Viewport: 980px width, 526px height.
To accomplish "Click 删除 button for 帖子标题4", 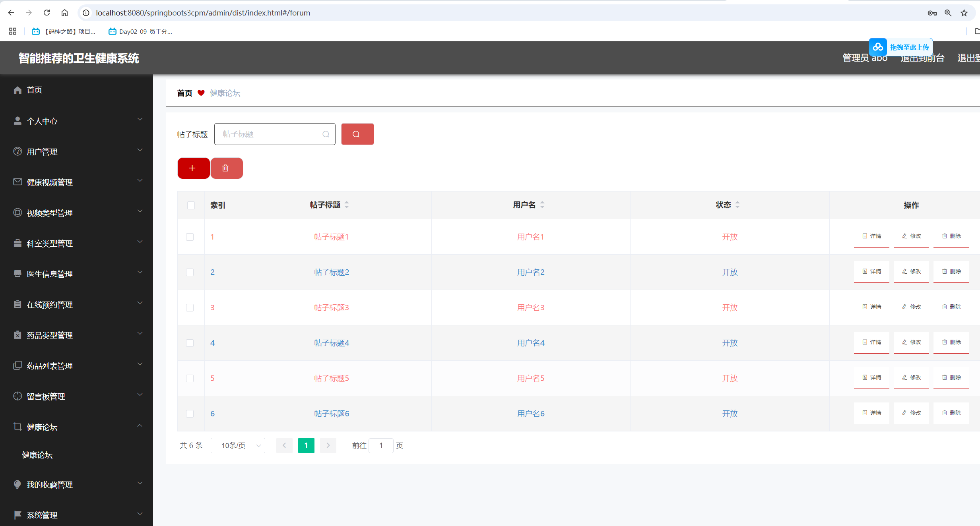I will coord(951,342).
